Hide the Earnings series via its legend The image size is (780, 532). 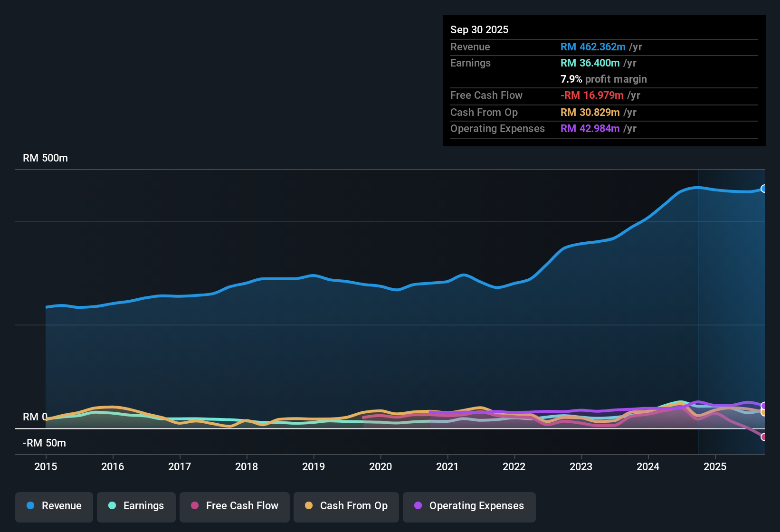click(x=136, y=506)
